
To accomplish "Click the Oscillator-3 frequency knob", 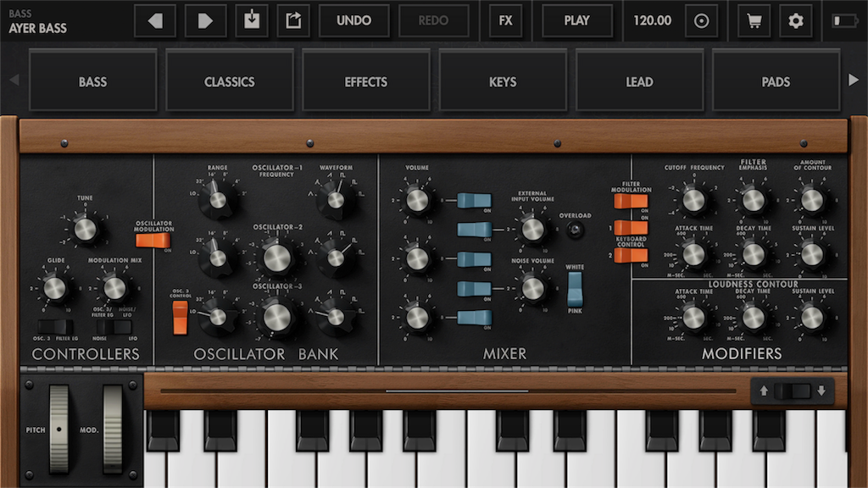I will coord(277,317).
